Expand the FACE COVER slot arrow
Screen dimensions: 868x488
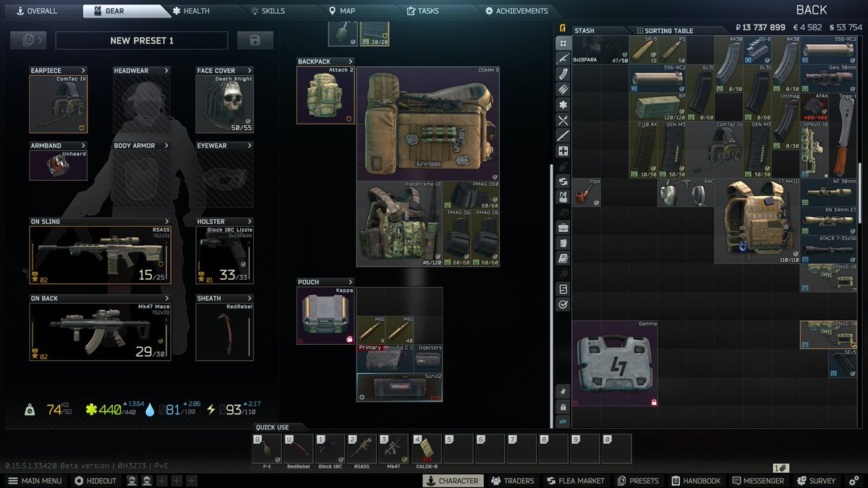[x=250, y=71]
